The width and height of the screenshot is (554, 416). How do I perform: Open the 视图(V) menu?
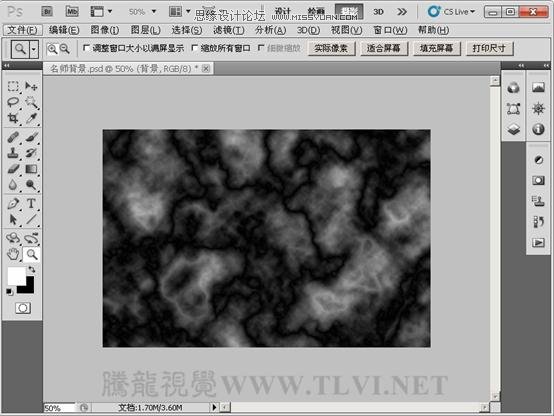point(346,30)
